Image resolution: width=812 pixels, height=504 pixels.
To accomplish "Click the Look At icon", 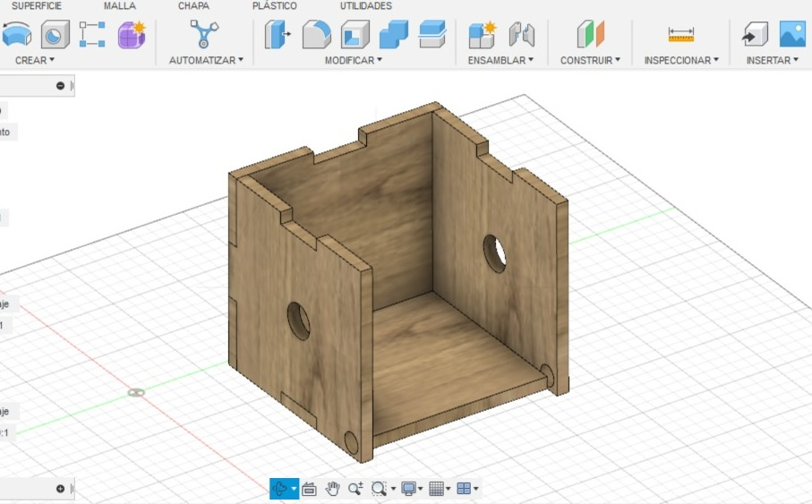I will pos(309,489).
